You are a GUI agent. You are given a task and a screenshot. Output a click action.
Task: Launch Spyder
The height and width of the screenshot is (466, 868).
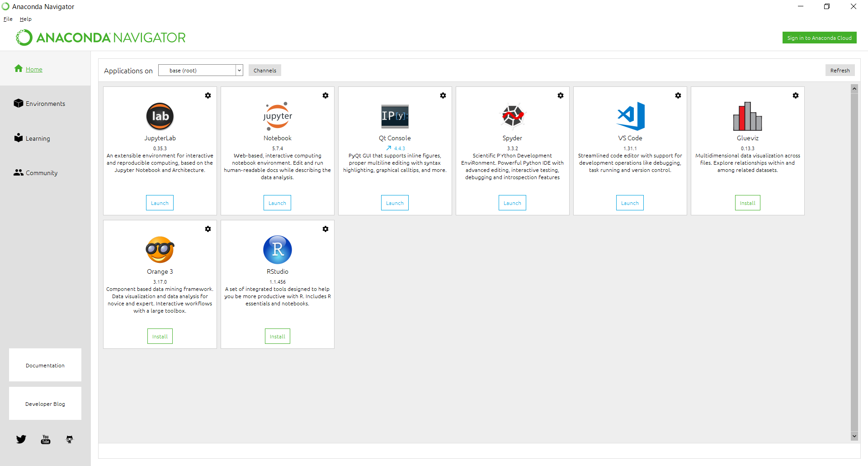(x=512, y=203)
